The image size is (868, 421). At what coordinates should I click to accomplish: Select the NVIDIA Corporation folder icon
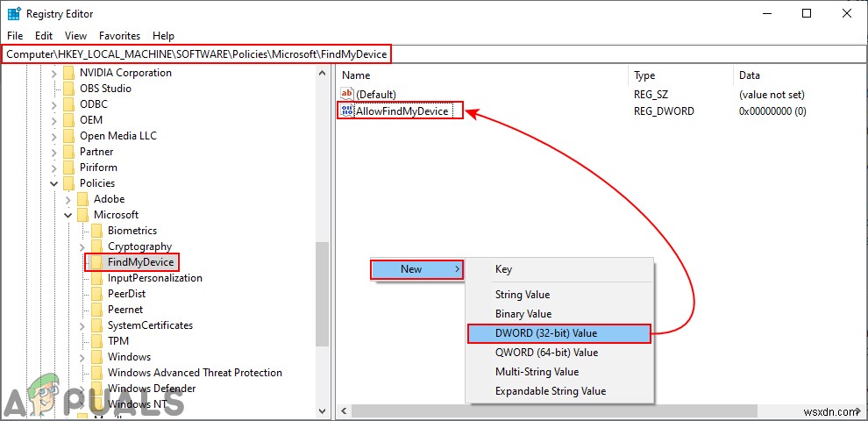click(68, 73)
